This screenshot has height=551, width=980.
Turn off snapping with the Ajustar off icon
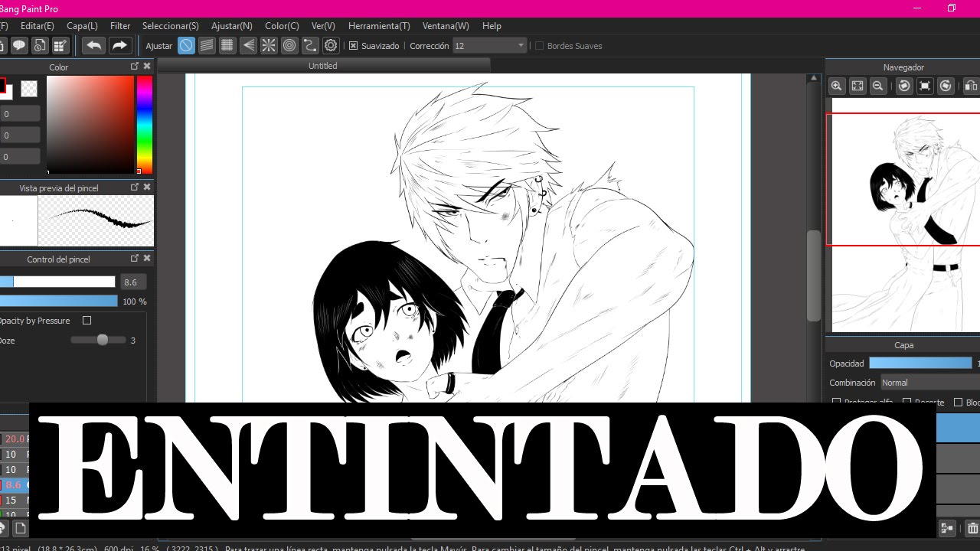tap(186, 45)
